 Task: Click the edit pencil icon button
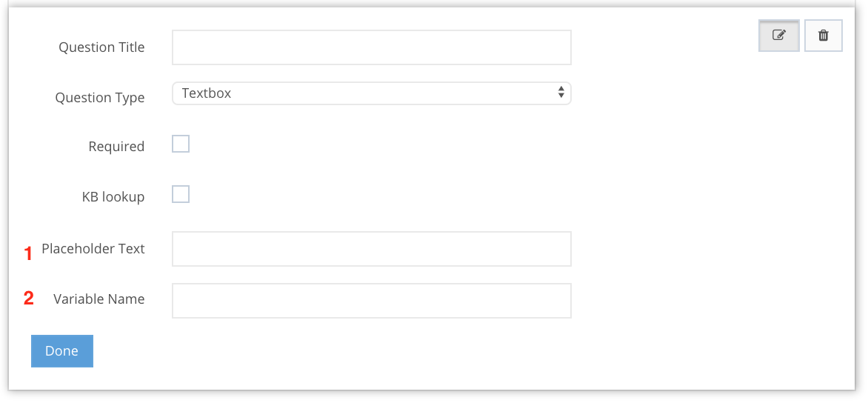(x=778, y=35)
